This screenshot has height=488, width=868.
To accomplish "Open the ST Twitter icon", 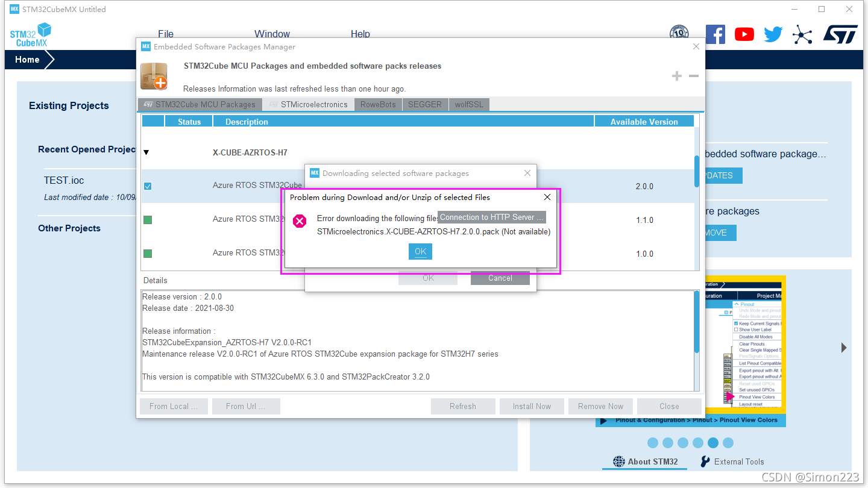I will [773, 34].
